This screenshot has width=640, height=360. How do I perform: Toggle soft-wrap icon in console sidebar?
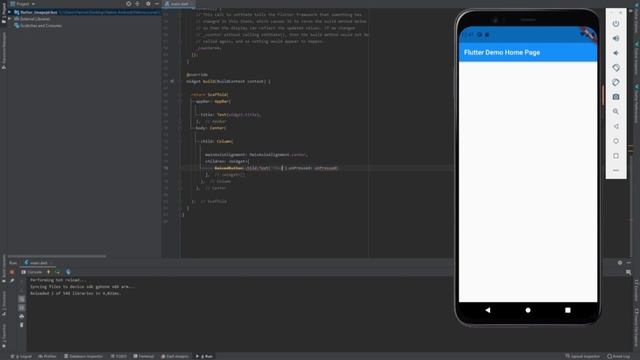coord(22,299)
